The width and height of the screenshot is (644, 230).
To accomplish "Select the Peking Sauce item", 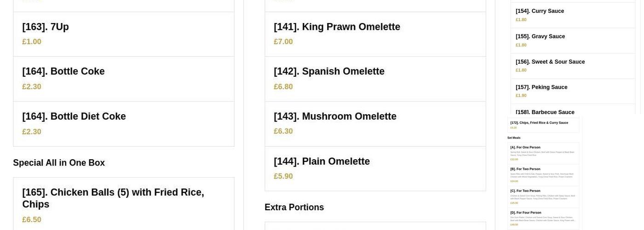I will (x=541, y=87).
